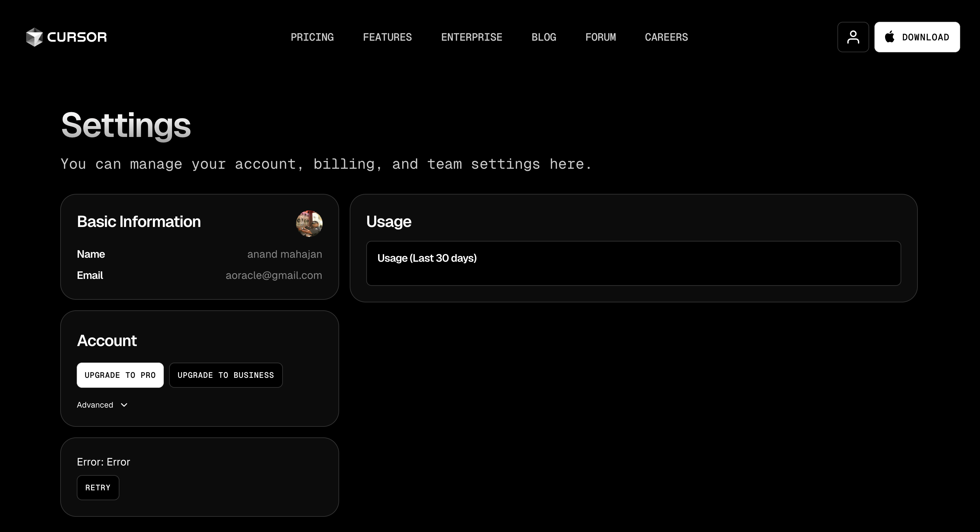This screenshot has height=532, width=980.
Task: Open the Blog link
Action: coord(544,37)
